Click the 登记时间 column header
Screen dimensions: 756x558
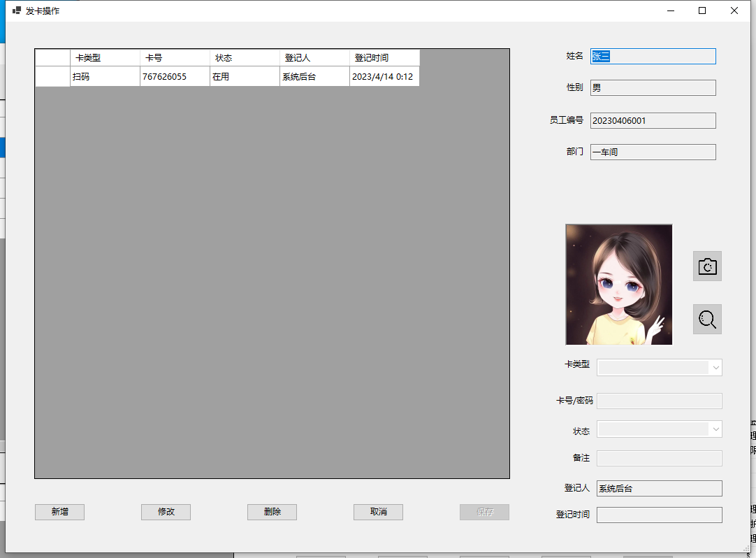[x=385, y=58]
